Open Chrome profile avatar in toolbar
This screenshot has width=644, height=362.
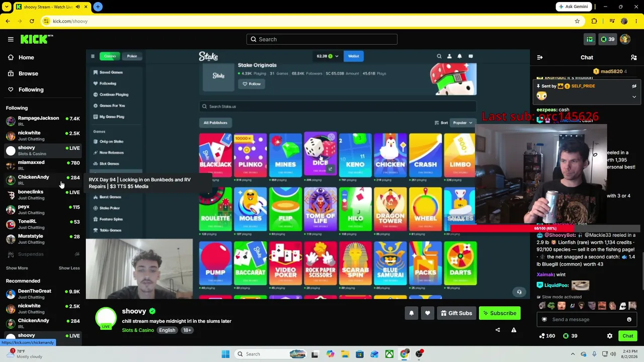tap(624, 21)
